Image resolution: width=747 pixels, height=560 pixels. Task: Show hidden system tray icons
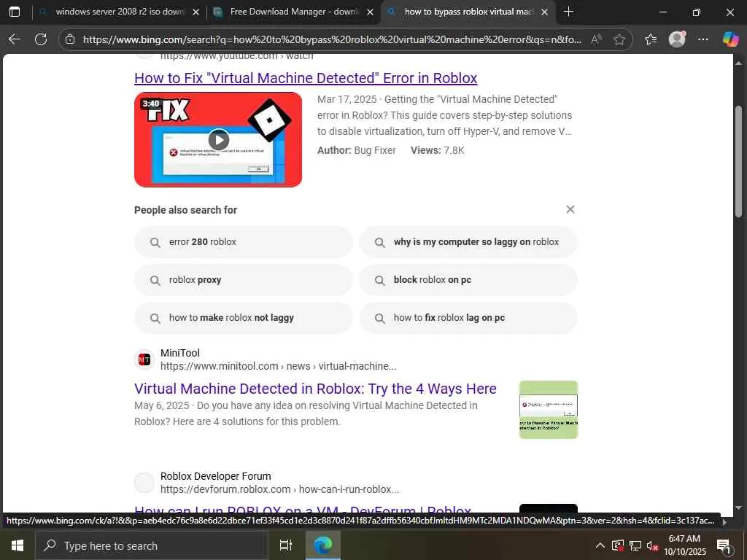point(600,545)
